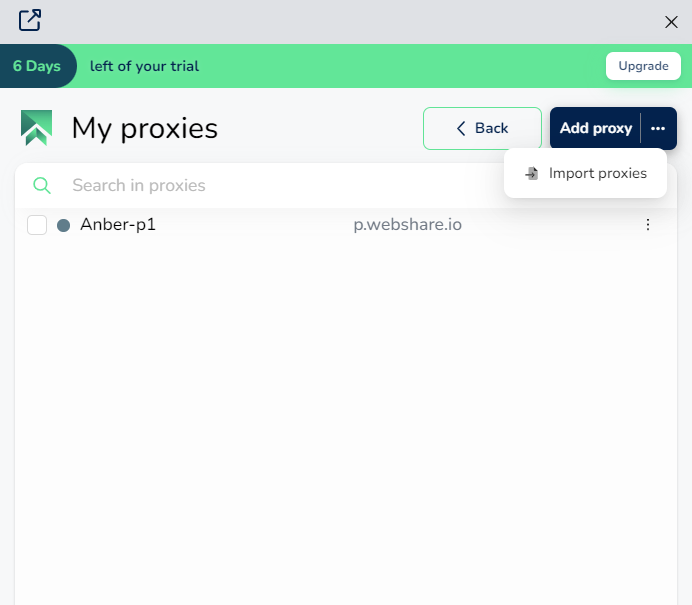Click the Back chevron arrow
The width and height of the screenshot is (692, 605).
pos(461,128)
